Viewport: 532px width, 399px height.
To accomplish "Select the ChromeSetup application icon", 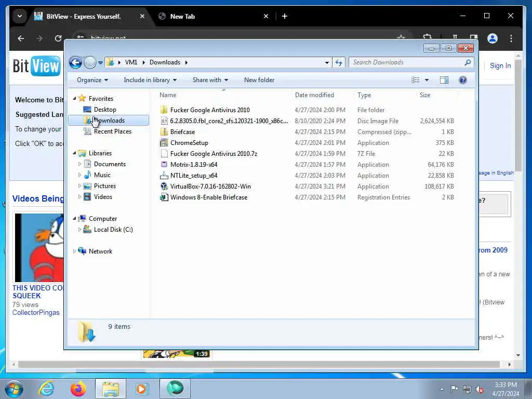I will coord(164,142).
